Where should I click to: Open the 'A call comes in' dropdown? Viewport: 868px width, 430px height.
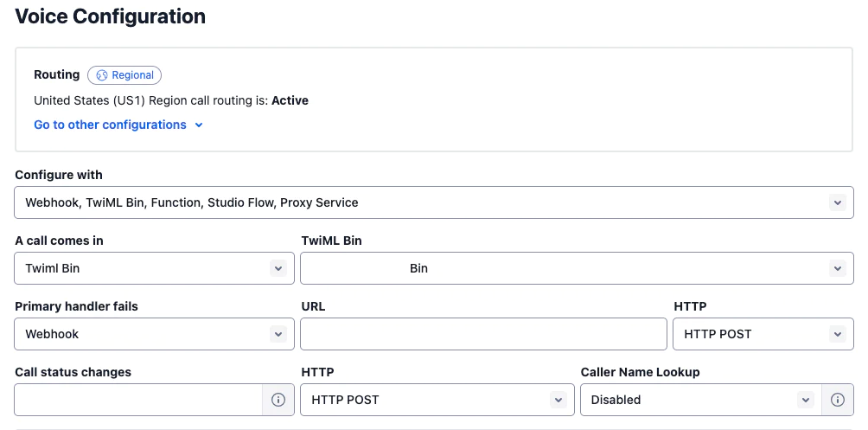click(154, 268)
